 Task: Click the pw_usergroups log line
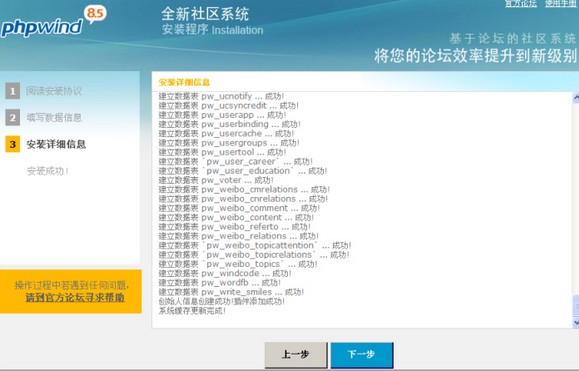coord(229,143)
